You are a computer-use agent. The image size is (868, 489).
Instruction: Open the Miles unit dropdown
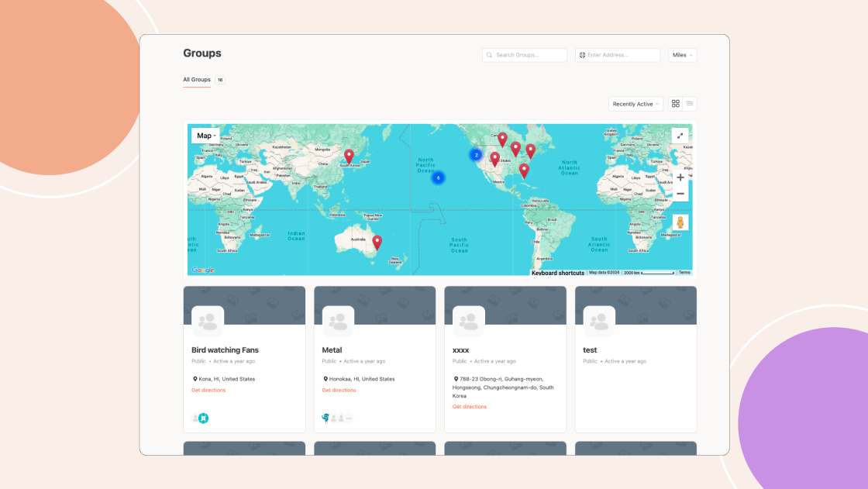(683, 55)
